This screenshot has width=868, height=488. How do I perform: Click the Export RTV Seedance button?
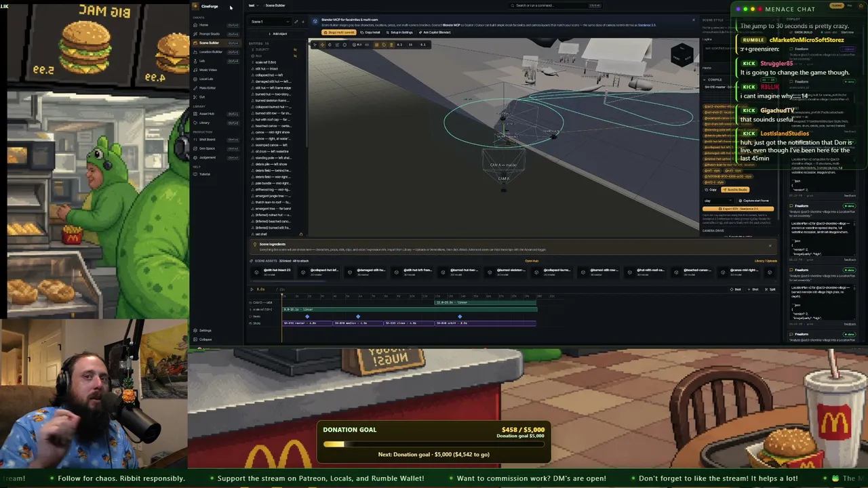[738, 209]
